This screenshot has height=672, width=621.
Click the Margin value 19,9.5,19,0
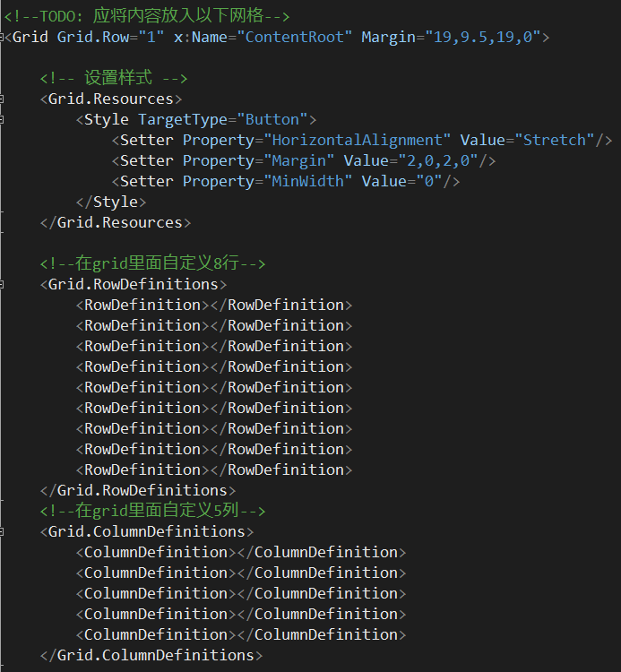(x=483, y=38)
